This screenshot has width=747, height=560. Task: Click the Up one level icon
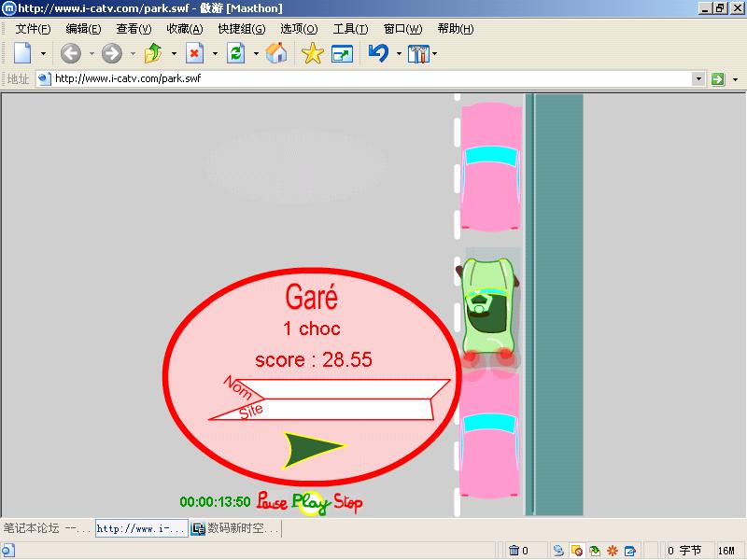tap(153, 53)
